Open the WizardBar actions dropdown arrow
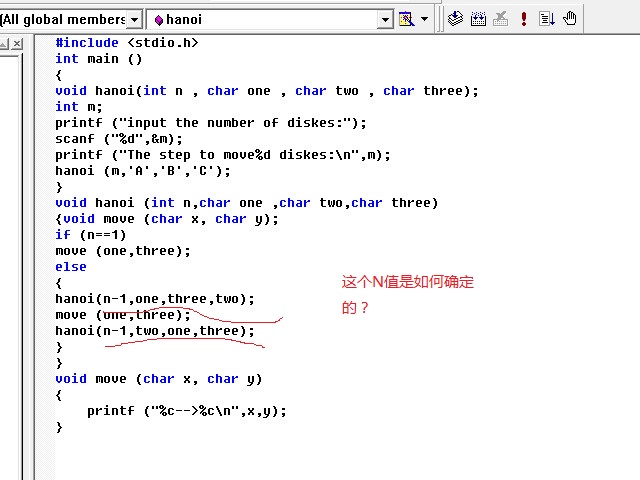This screenshot has width=640, height=480. 424,19
